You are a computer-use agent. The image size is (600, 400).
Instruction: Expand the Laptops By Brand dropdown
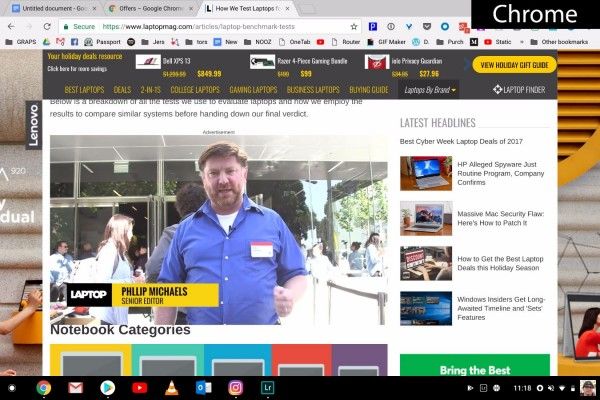coord(430,90)
